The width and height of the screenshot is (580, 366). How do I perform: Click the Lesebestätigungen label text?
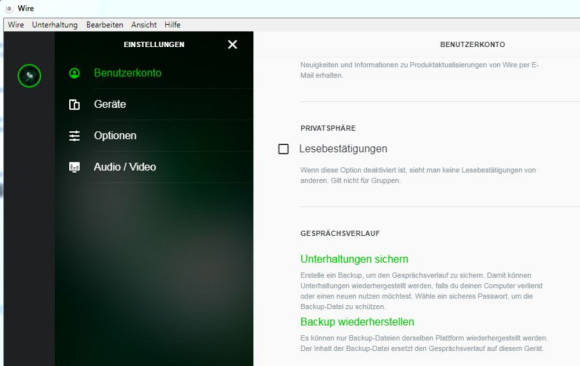tap(343, 149)
